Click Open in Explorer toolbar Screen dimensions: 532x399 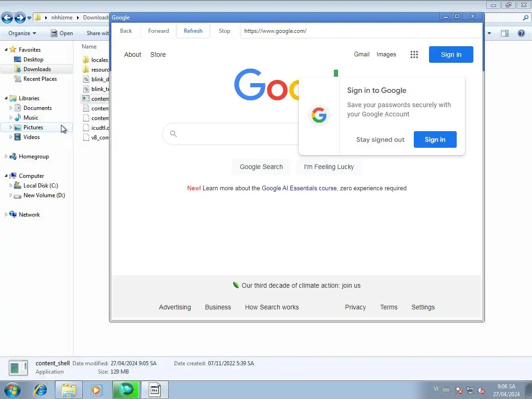tap(62, 33)
